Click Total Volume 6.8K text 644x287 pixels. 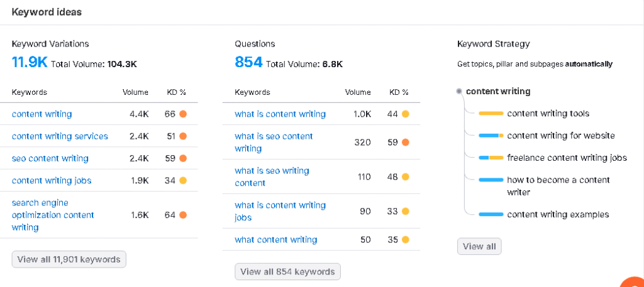click(x=304, y=64)
